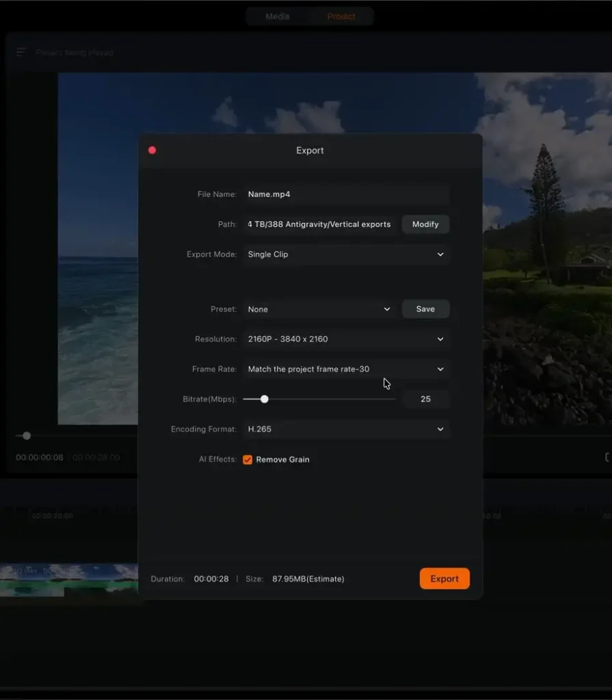Viewport: 612px width, 700px height.
Task: Click the preview playhead scrubber knob
Action: [x=27, y=435]
